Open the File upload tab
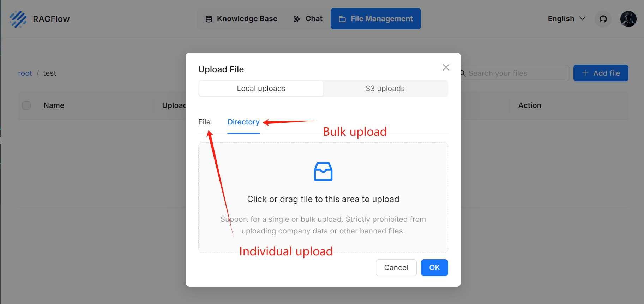The image size is (644, 304). (x=205, y=122)
